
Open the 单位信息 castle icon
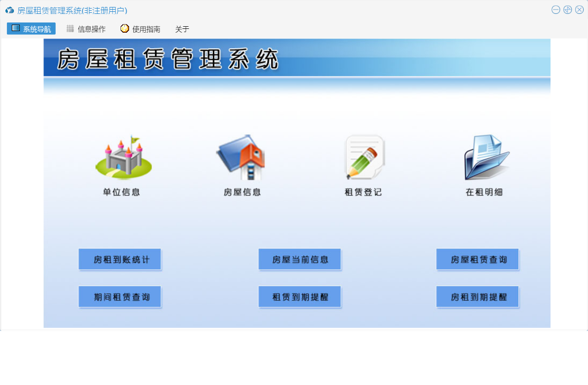[x=124, y=157]
